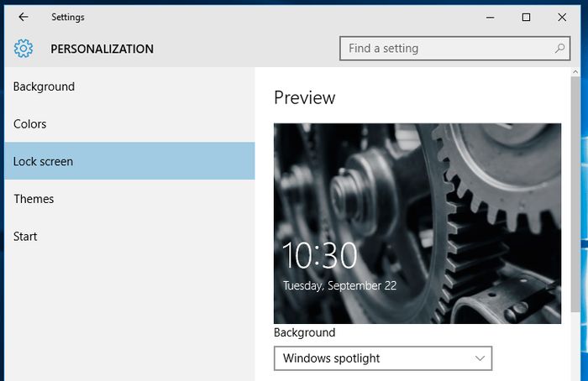Click the PERSONALIZATION title text
This screenshot has height=381, width=588.
[x=102, y=49]
